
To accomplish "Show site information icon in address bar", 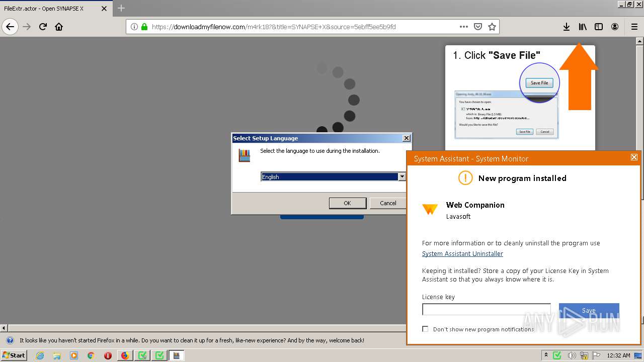I will [134, 27].
